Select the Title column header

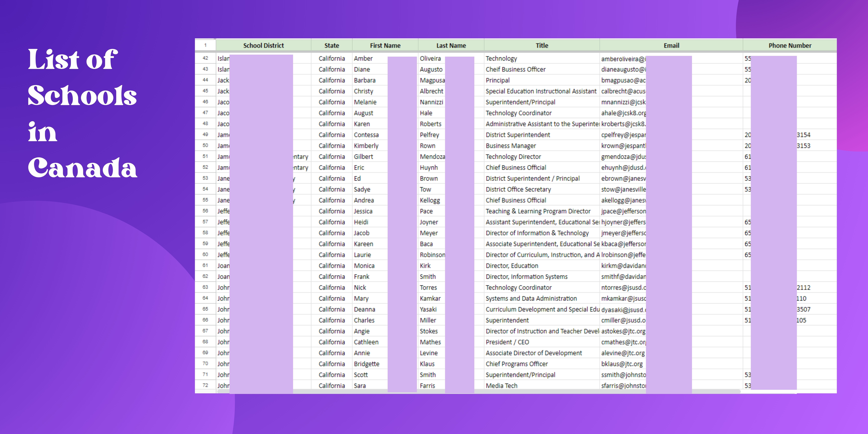pyautogui.click(x=542, y=45)
